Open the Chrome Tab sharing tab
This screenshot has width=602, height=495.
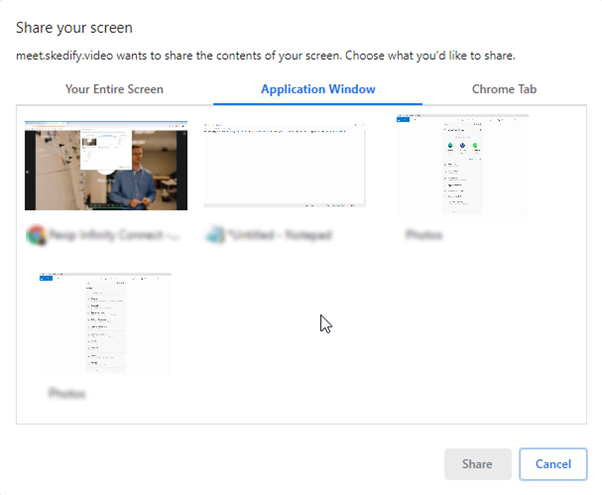coord(504,89)
